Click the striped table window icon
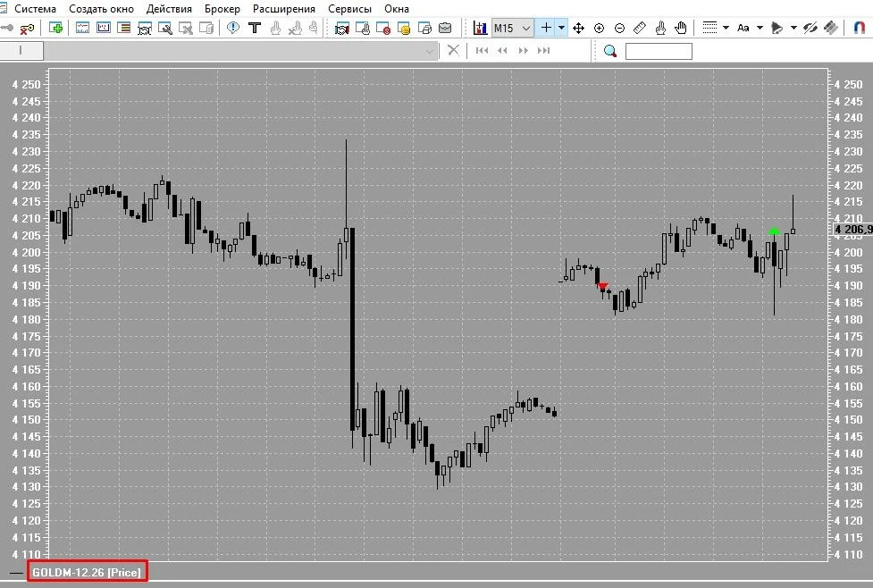Viewport: 873px width, 588px height. tap(124, 28)
